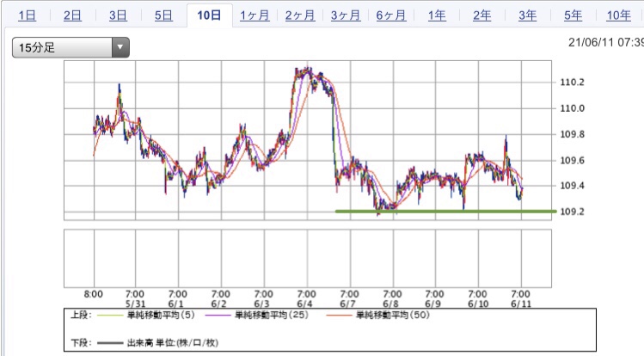Open the 3ヶ月 range link
Screen dimensions: 644x356
346,15
